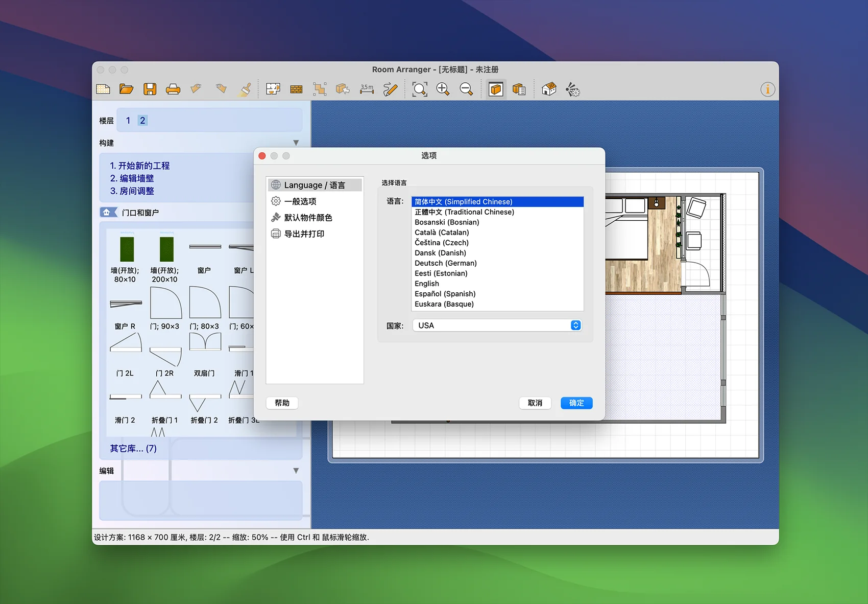Image resolution: width=868 pixels, height=604 pixels.
Task: Click the zoom in magnifier icon
Action: tap(443, 89)
